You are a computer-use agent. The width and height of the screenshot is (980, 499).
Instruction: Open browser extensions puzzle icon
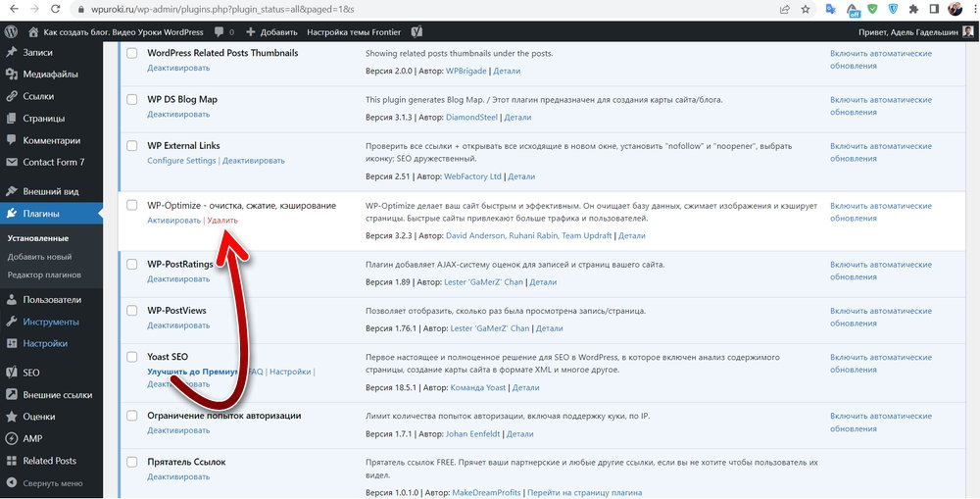click(x=913, y=10)
